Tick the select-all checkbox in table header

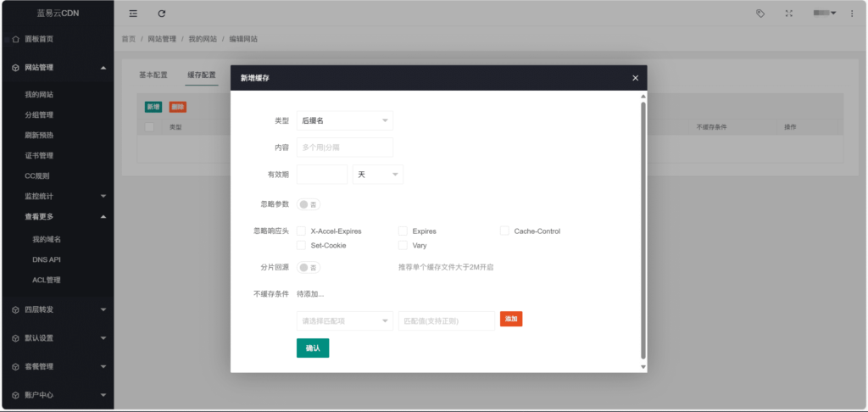coord(149,127)
